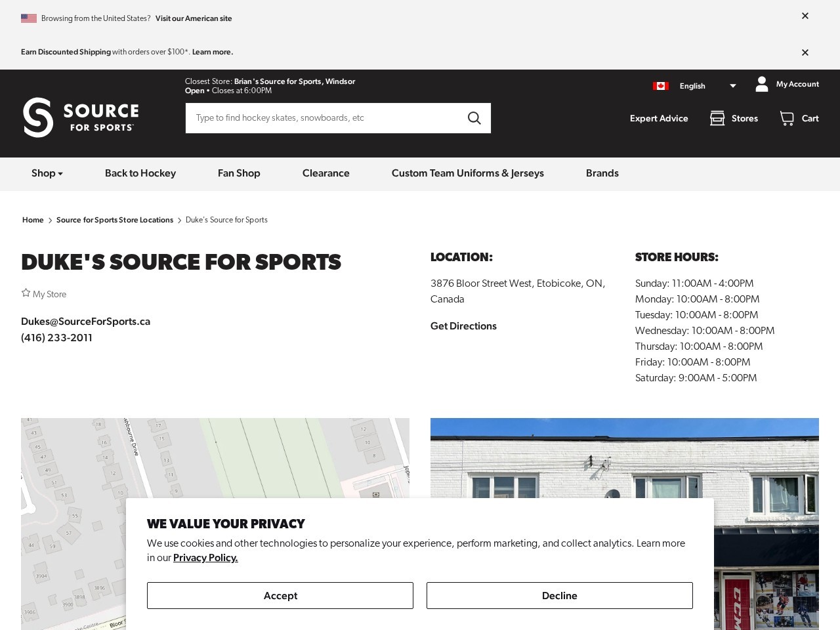Click the star icon next to My Store
Screen dimensions: 840x630
[x=26, y=292]
